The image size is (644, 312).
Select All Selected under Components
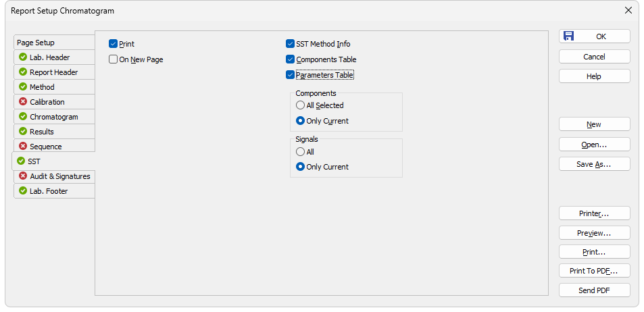pyautogui.click(x=300, y=105)
